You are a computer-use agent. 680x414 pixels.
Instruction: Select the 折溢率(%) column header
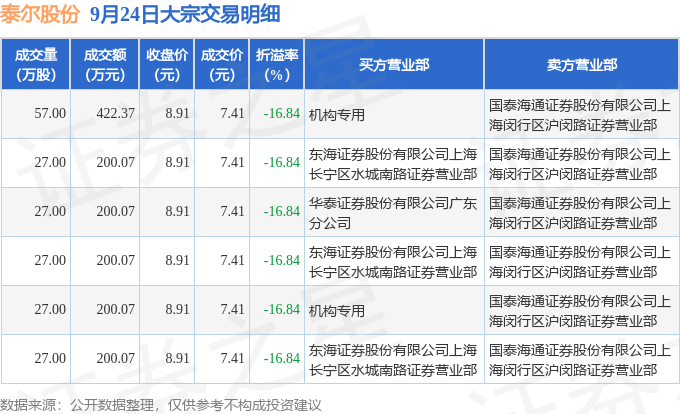277,64
